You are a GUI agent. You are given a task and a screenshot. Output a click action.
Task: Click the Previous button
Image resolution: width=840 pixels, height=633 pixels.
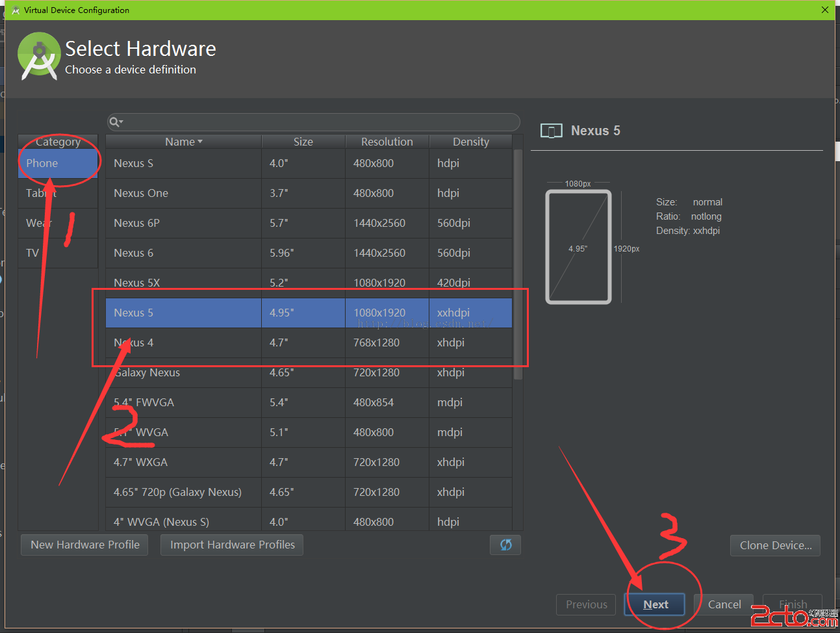tap(587, 604)
